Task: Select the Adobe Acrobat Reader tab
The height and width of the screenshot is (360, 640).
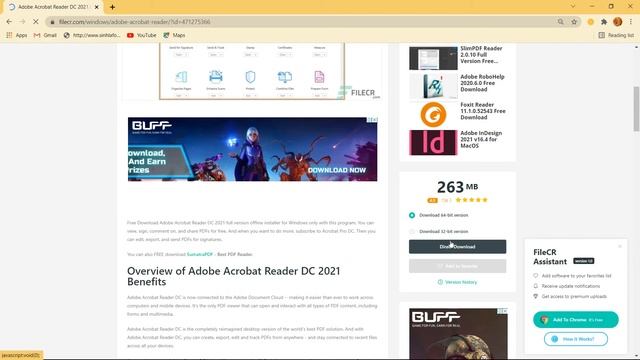Action: tap(53, 7)
